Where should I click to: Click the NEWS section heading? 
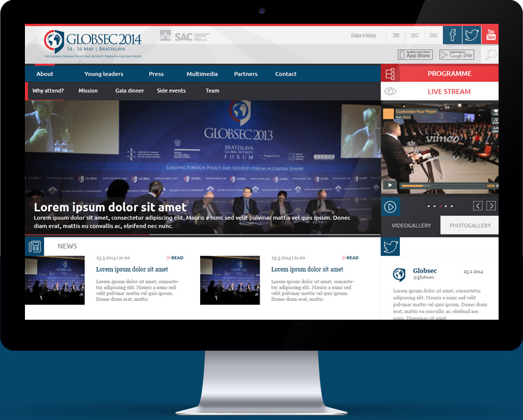67,246
